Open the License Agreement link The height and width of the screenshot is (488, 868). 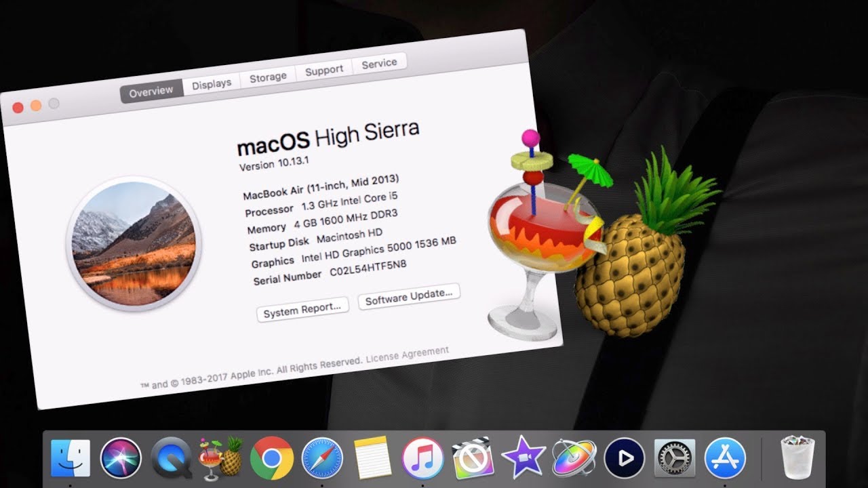[408, 355]
